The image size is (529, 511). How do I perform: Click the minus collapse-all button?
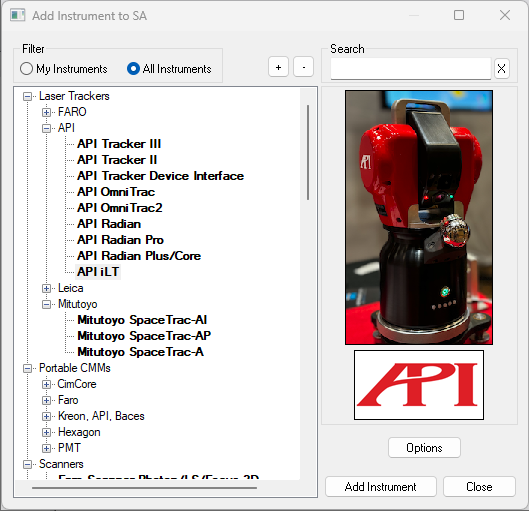point(303,67)
